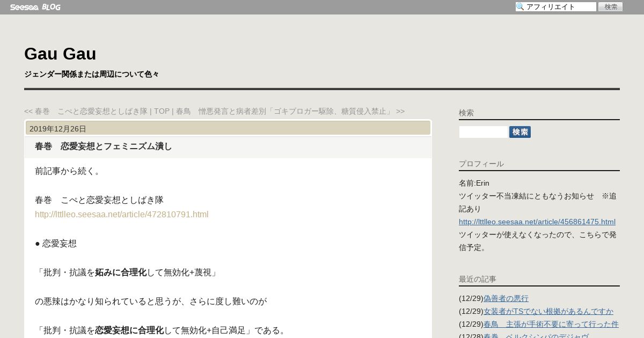This screenshot has height=338, width=644.
Task: Click the bold text 恋愛妄想に合理化
Action: tap(129, 330)
